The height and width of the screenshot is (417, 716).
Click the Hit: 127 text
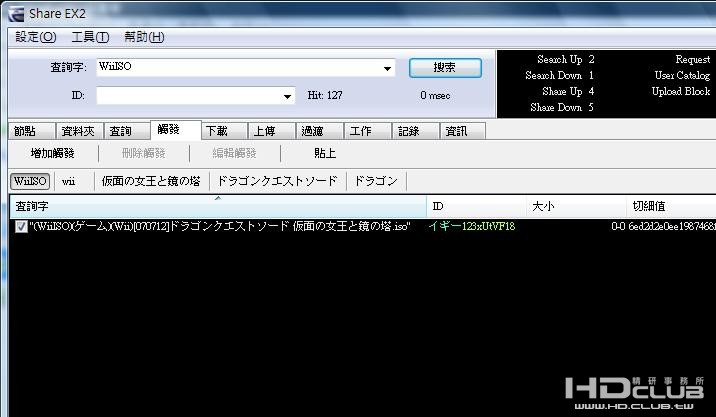coord(325,95)
